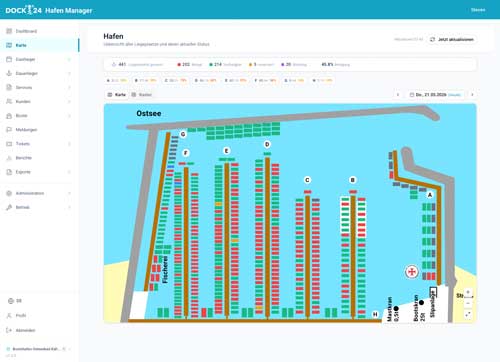Image resolution: width=500 pixels, height=362 pixels.
Task: Click pier label D on the map
Action: 267,144
